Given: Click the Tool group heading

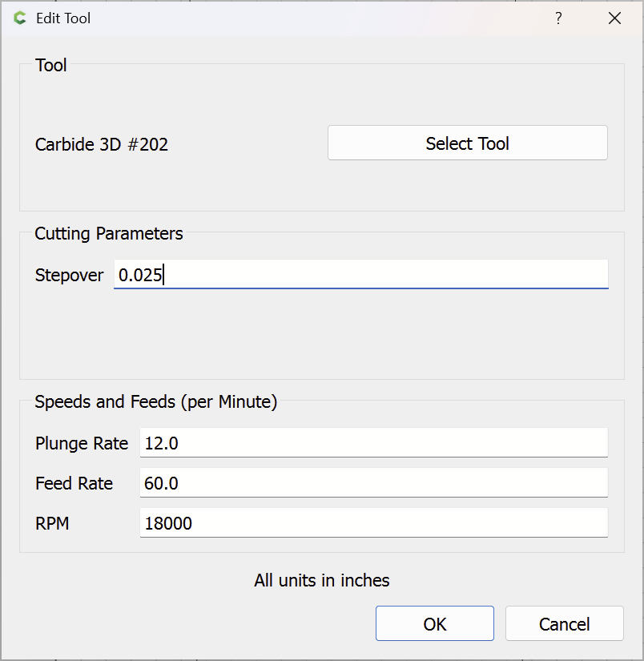Looking at the screenshot, I should coord(51,66).
